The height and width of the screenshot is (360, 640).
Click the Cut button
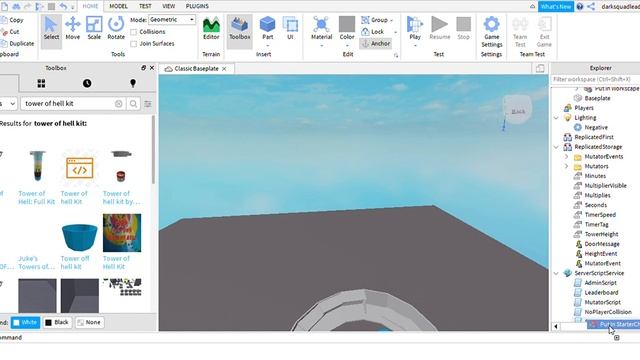(10, 32)
